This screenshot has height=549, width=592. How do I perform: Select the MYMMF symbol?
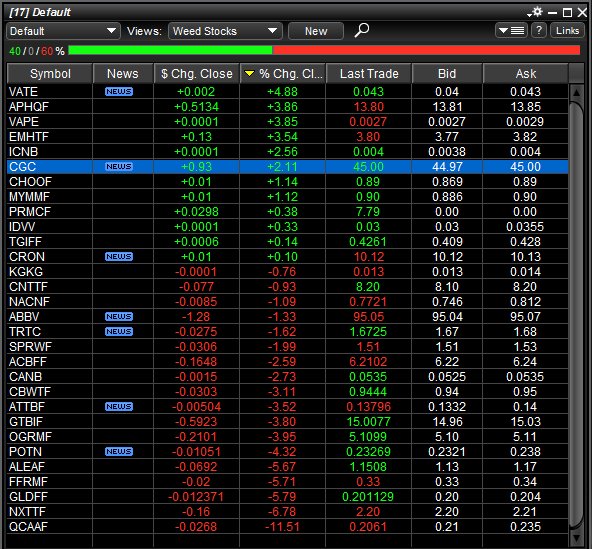pyautogui.click(x=29, y=196)
